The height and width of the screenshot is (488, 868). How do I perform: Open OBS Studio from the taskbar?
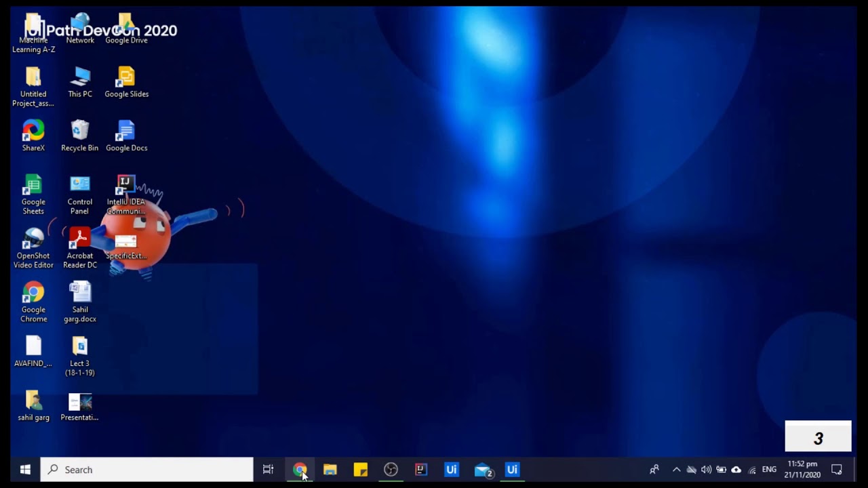(x=391, y=470)
